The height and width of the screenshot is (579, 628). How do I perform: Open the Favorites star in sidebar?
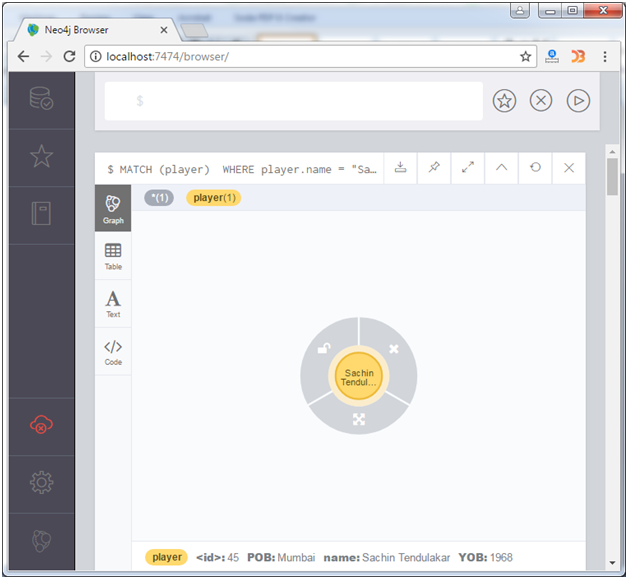pyautogui.click(x=41, y=156)
